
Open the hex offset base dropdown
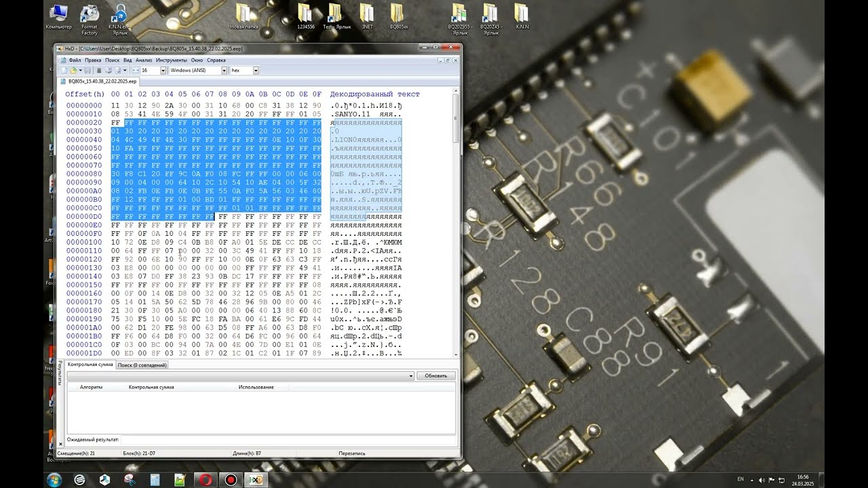[x=256, y=70]
